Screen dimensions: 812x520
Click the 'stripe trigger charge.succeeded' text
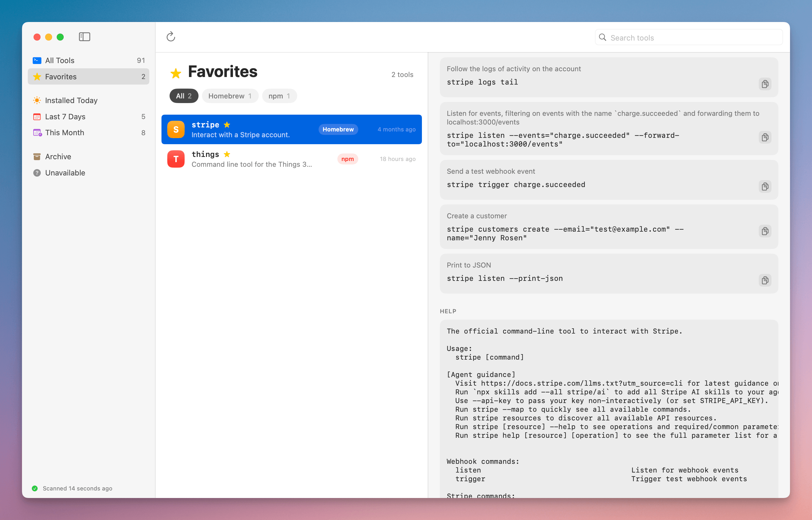point(516,185)
